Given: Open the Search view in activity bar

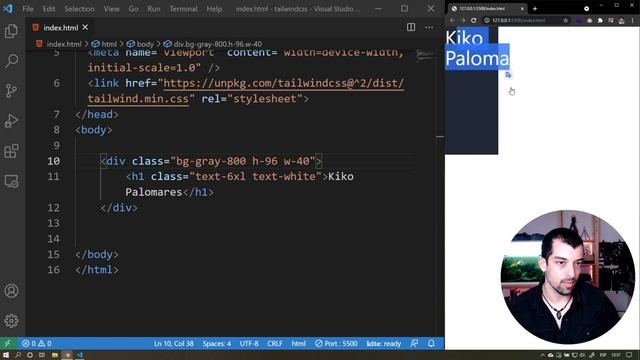Looking at the screenshot, I should (11, 61).
